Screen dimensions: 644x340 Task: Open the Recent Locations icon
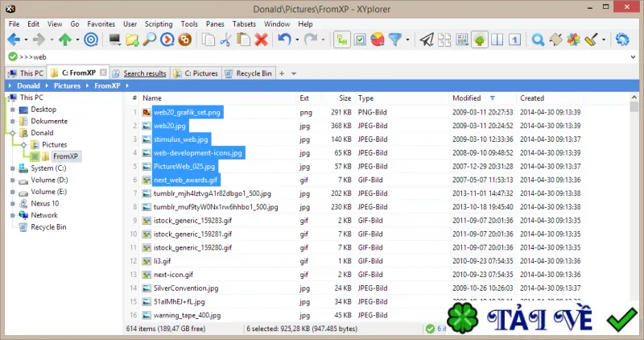coord(132,39)
